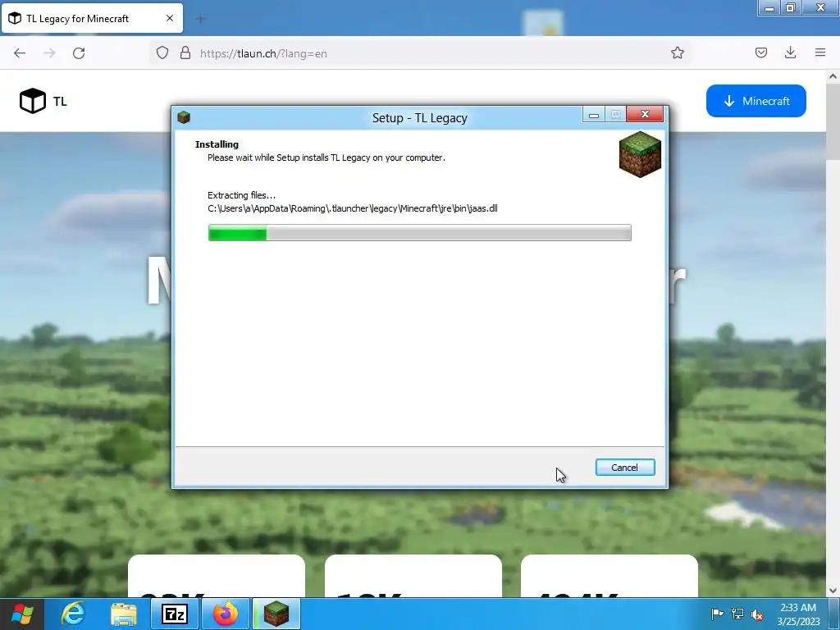Screen dimensions: 840x630
Task: Select the TL Legacy for Minecraft tab
Action: tap(92, 19)
